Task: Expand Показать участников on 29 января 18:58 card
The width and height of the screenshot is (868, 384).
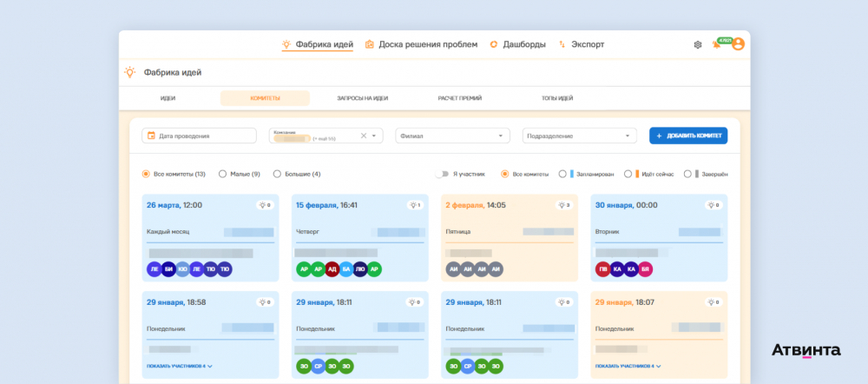Action: [180, 367]
